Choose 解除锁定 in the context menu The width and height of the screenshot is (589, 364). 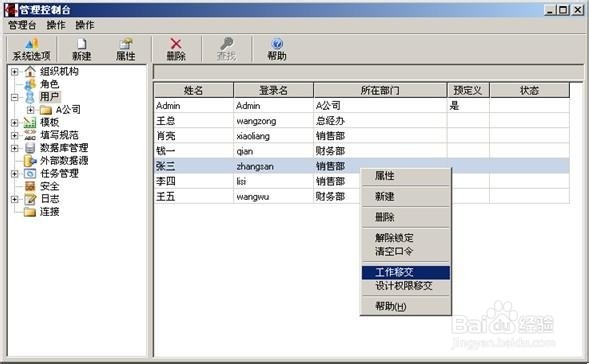coord(406,238)
